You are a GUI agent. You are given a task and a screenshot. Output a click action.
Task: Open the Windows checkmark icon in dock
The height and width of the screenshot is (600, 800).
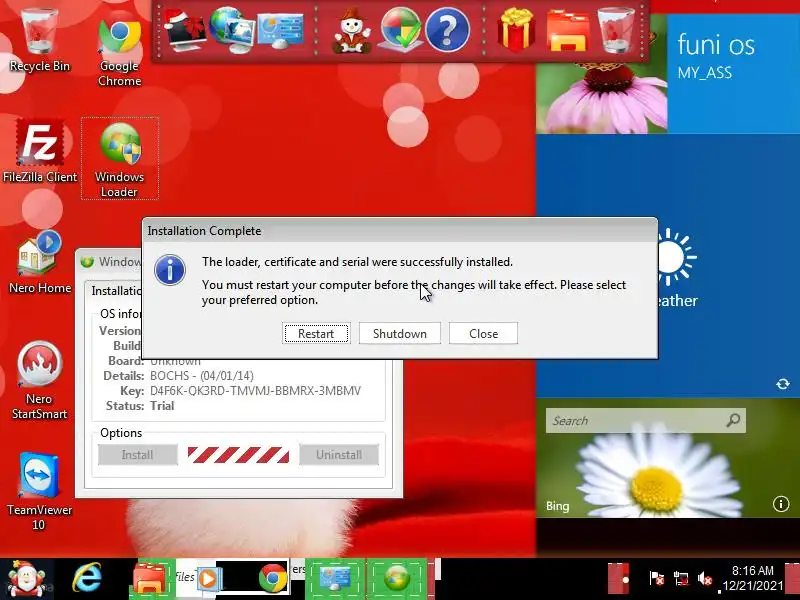click(401, 30)
